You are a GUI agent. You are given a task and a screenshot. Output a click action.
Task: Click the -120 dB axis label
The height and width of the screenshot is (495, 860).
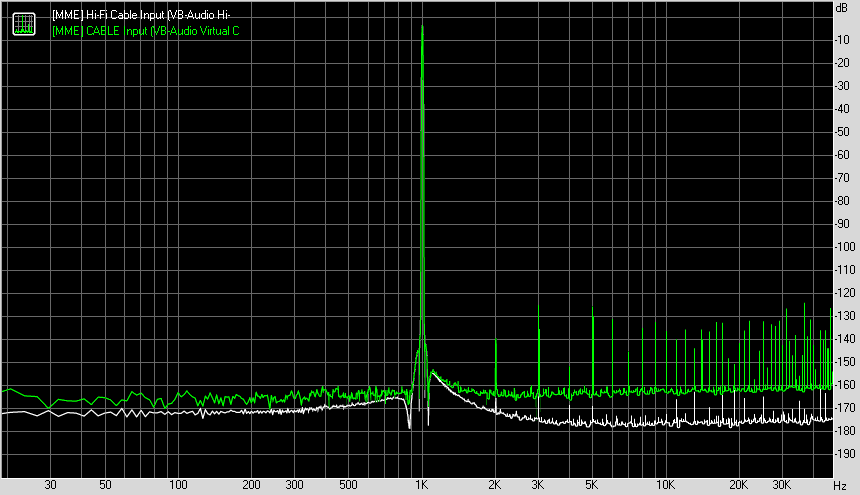pos(844,293)
